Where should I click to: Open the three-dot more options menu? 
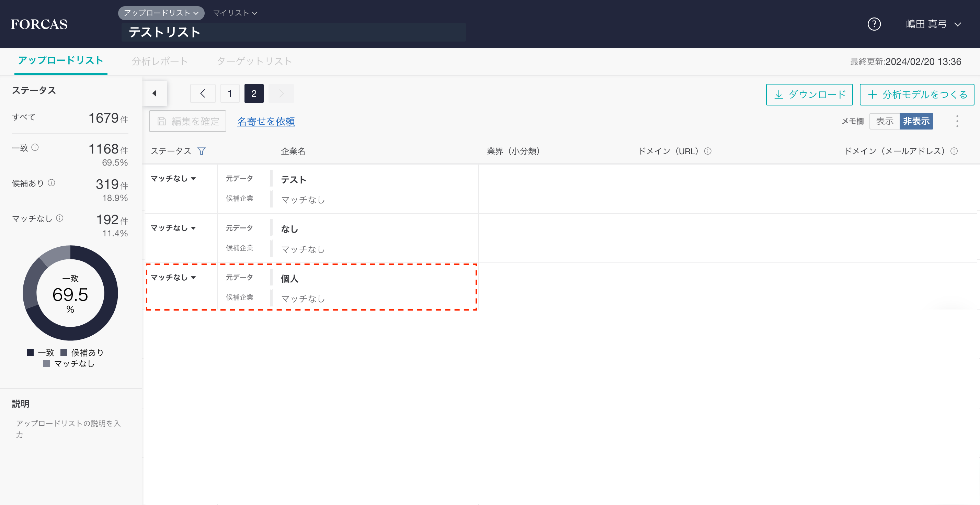957,121
